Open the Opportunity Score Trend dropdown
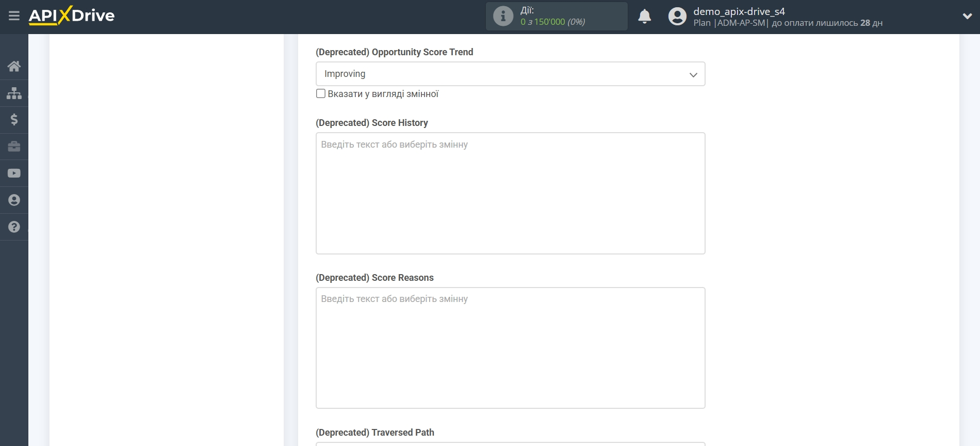Viewport: 980px width, 446px height. click(x=510, y=74)
